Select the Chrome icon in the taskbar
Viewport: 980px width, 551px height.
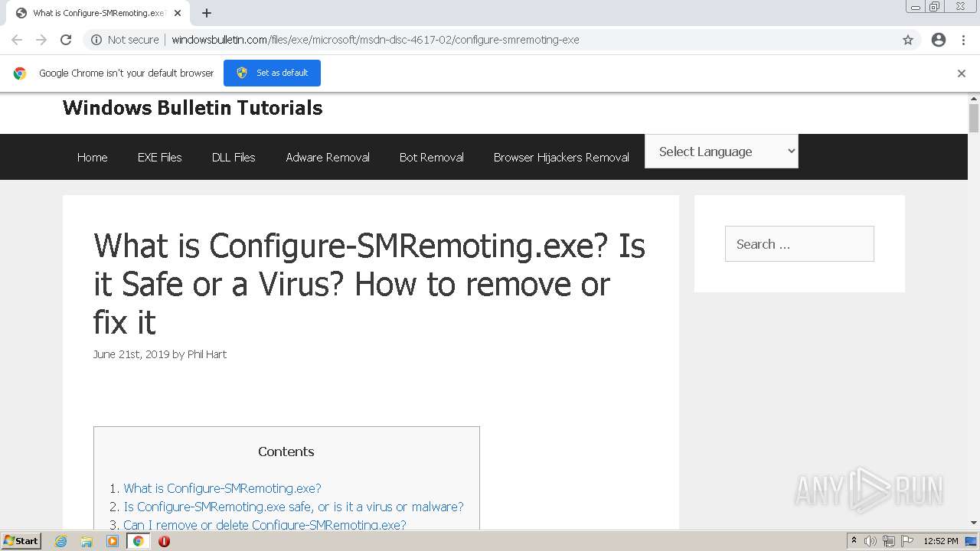click(138, 541)
